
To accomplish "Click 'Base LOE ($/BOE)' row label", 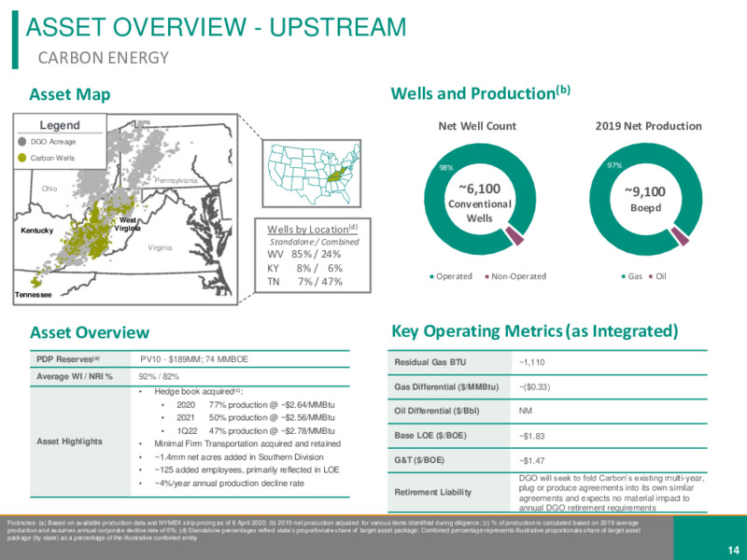I will (x=430, y=436).
